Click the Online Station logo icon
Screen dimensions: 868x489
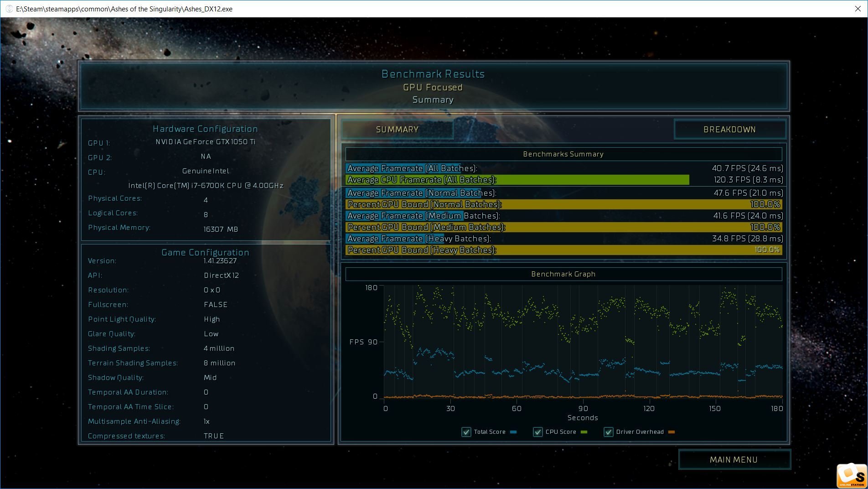pos(852,476)
